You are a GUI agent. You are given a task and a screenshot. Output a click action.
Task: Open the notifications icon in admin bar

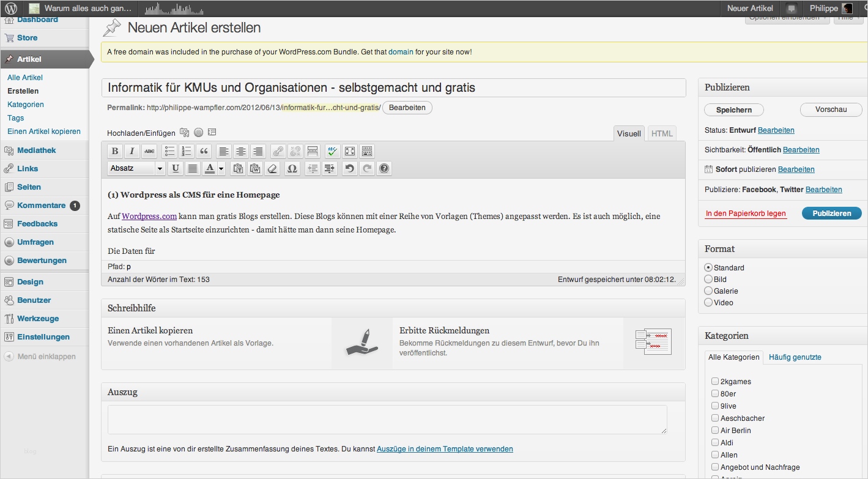[792, 9]
